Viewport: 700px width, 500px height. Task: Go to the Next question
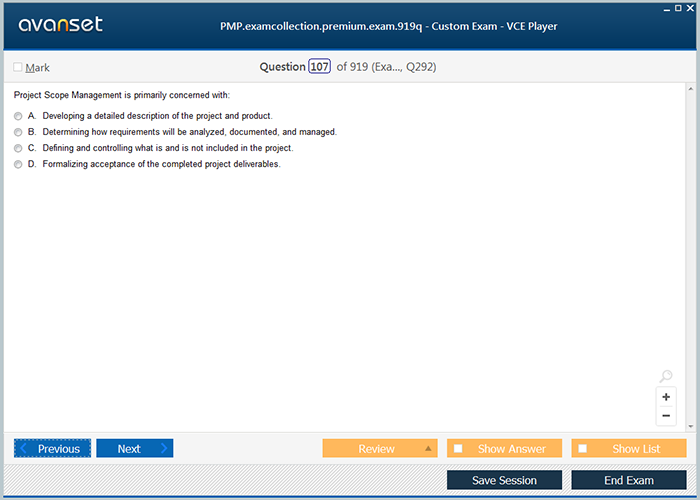(x=135, y=448)
